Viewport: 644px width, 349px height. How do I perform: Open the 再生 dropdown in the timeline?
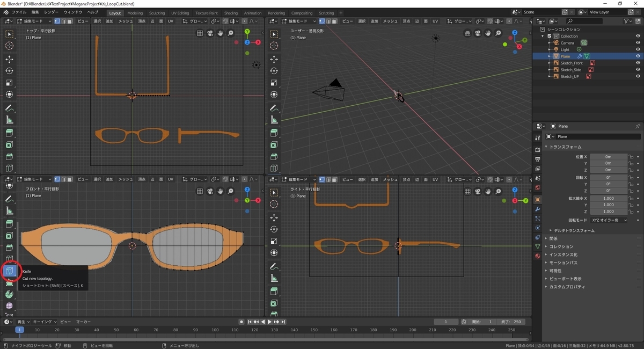tap(23, 322)
